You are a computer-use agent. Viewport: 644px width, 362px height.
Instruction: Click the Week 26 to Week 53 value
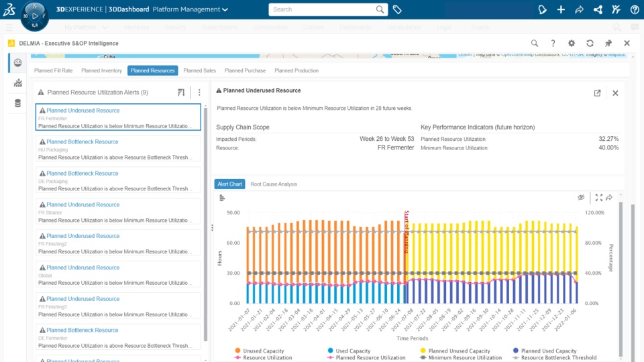(387, 139)
